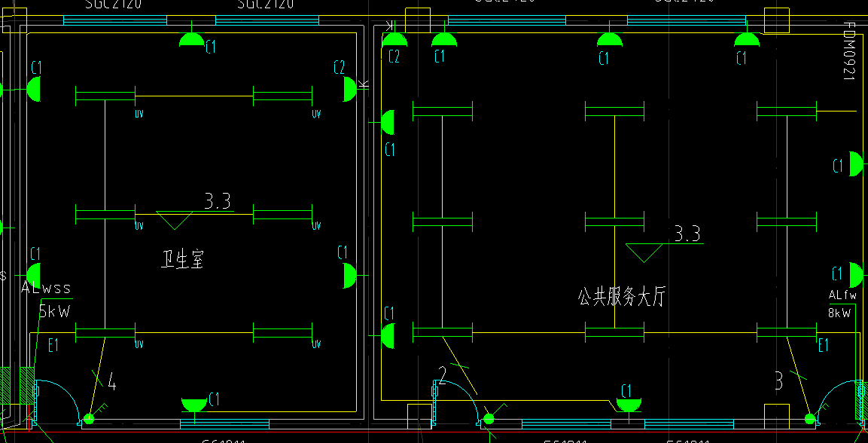This screenshot has height=443, width=868.
Task: Select the C1 top-wall socket beside the hall's C2 socket
Action: (x=444, y=39)
